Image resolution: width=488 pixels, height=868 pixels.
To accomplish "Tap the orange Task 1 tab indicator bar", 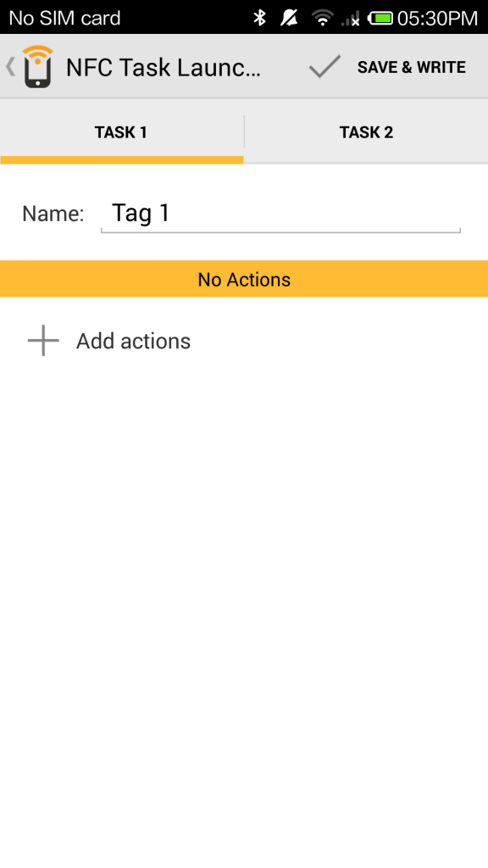I will pyautogui.click(x=122, y=160).
